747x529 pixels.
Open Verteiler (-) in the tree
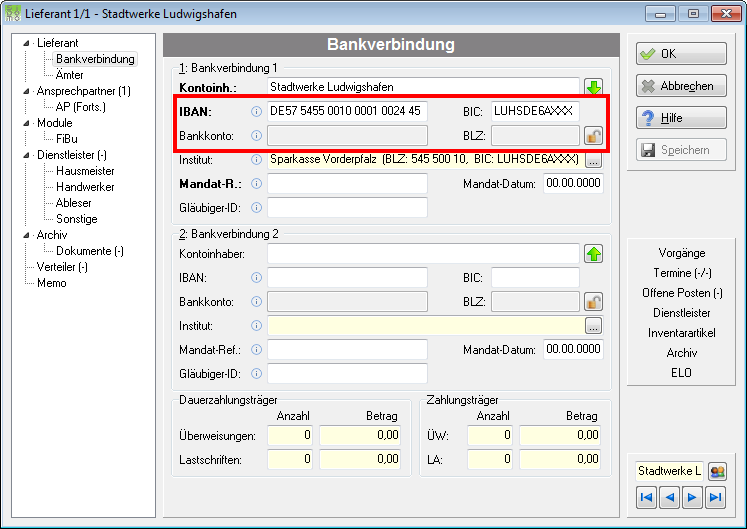click(x=62, y=267)
